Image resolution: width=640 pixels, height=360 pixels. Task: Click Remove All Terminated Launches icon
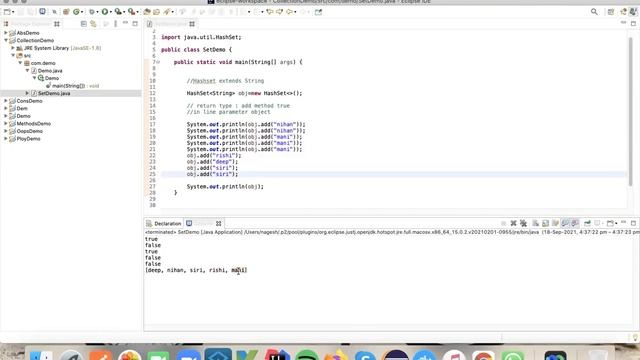pyautogui.click(x=523, y=223)
